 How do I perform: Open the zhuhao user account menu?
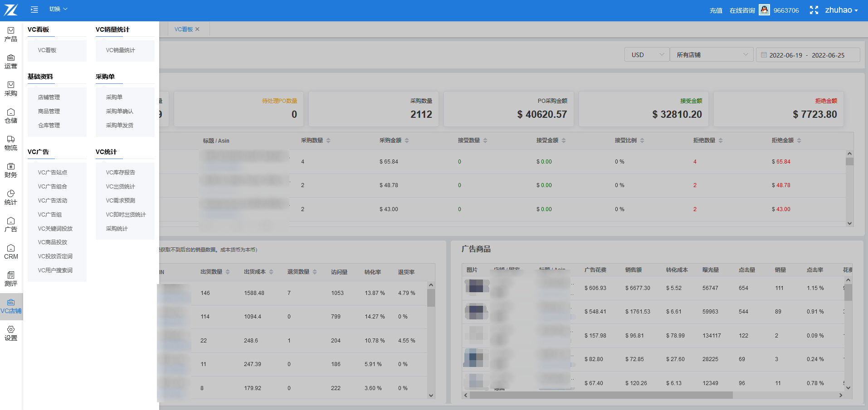(x=841, y=10)
